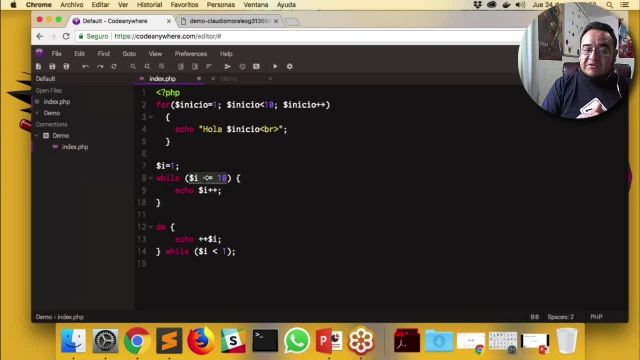Click the Spotlight search icon in menu bar
This screenshot has width=640, height=360.
(609, 5)
